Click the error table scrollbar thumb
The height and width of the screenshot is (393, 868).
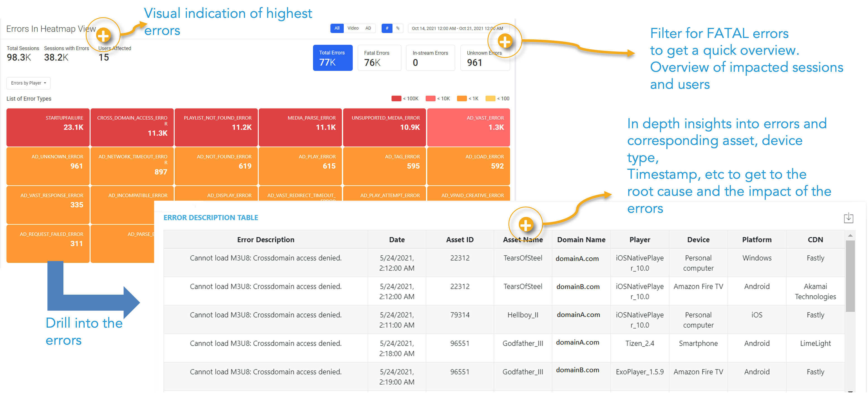[850, 276]
